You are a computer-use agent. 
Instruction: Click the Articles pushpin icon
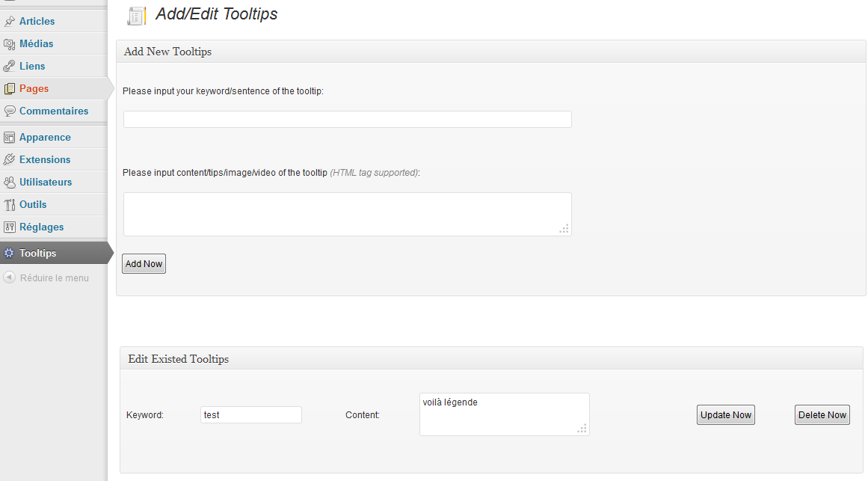10,22
